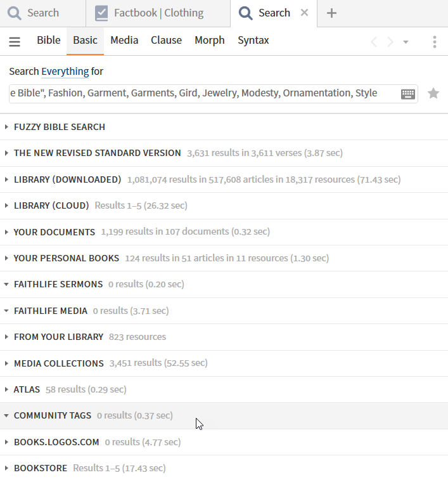Viewport: 448px width, 482px height.
Task: Expand the Fuzzy Bible Search section
Action: click(x=6, y=127)
